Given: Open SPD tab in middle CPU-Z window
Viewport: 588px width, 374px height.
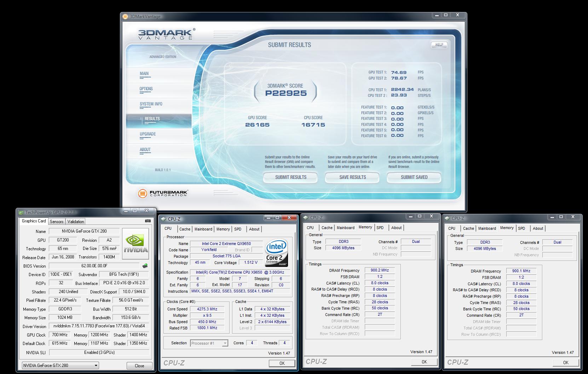Looking at the screenshot, I should (380, 228).
